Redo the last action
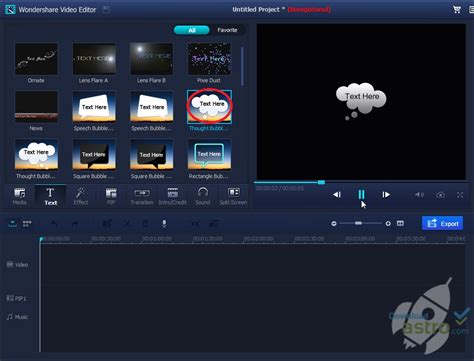The width and height of the screenshot is (474, 361). point(75,224)
